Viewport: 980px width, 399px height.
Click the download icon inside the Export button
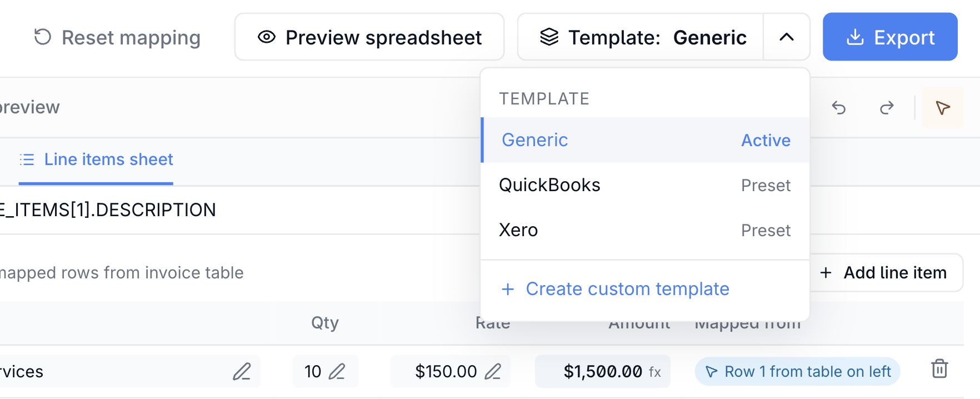click(x=855, y=37)
